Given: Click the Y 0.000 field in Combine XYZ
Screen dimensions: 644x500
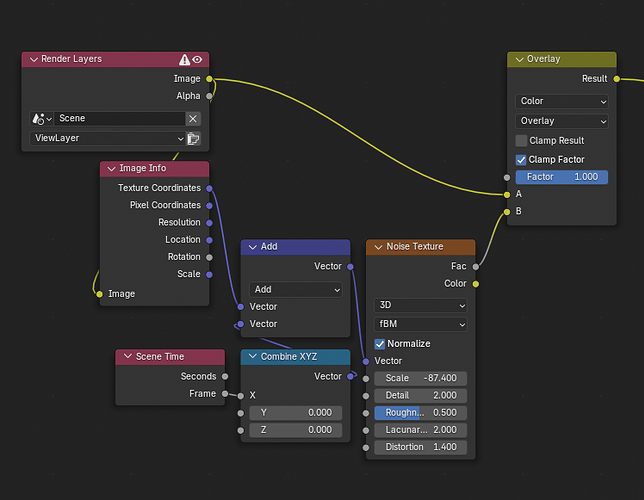Looking at the screenshot, I should (x=295, y=413).
